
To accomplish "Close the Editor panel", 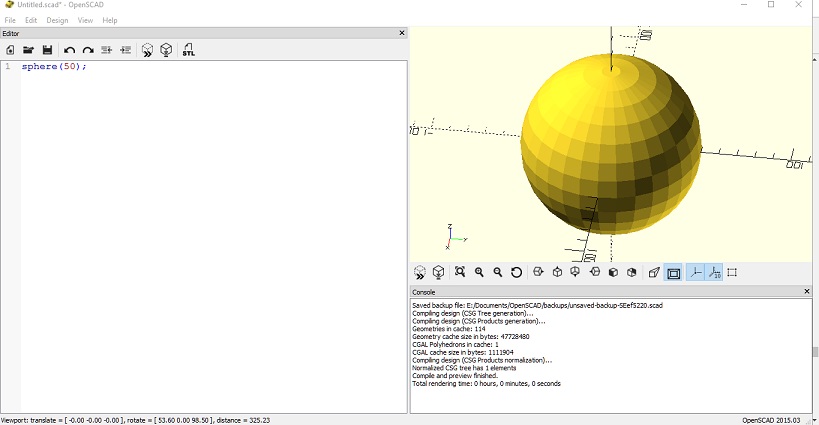I will pos(402,33).
